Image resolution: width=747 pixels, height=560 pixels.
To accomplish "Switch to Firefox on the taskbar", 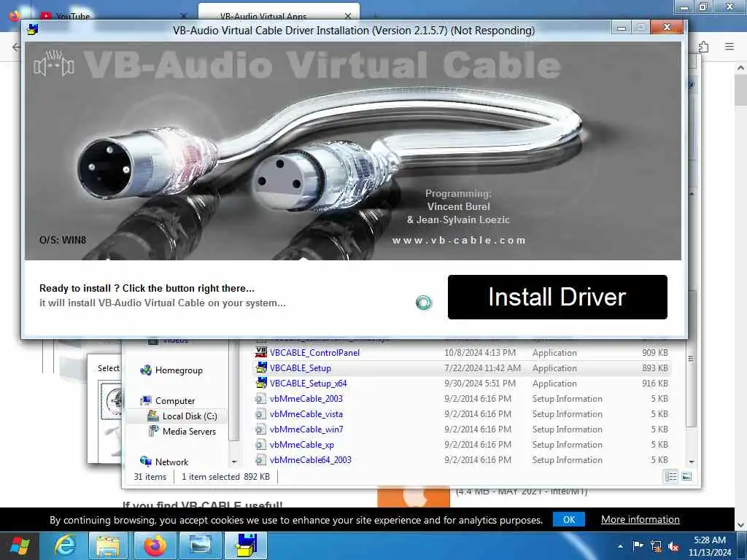I will tap(155, 545).
